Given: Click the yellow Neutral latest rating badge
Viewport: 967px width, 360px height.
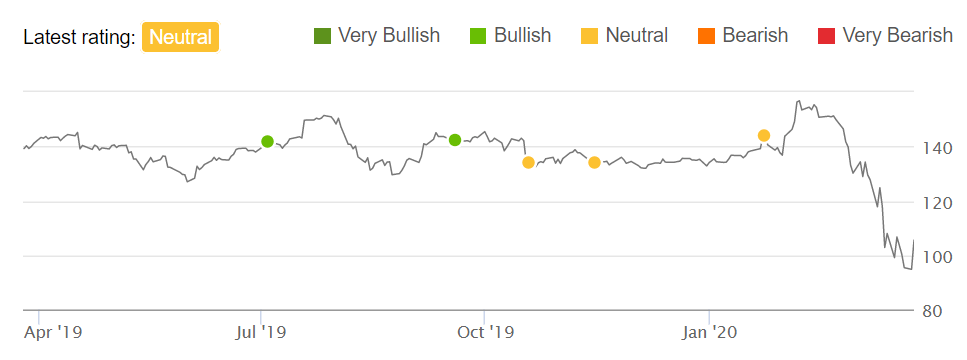Looking at the screenshot, I should coord(181,38).
